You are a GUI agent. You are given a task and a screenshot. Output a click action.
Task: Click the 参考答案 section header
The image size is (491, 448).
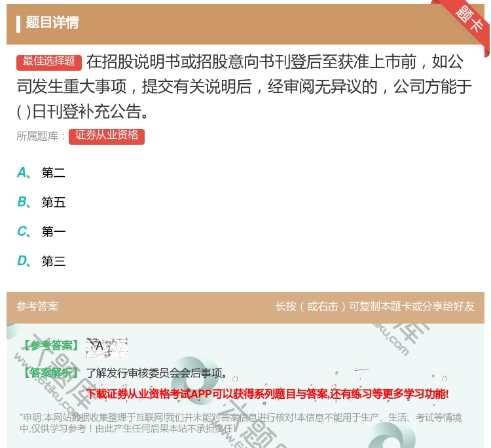point(37,307)
